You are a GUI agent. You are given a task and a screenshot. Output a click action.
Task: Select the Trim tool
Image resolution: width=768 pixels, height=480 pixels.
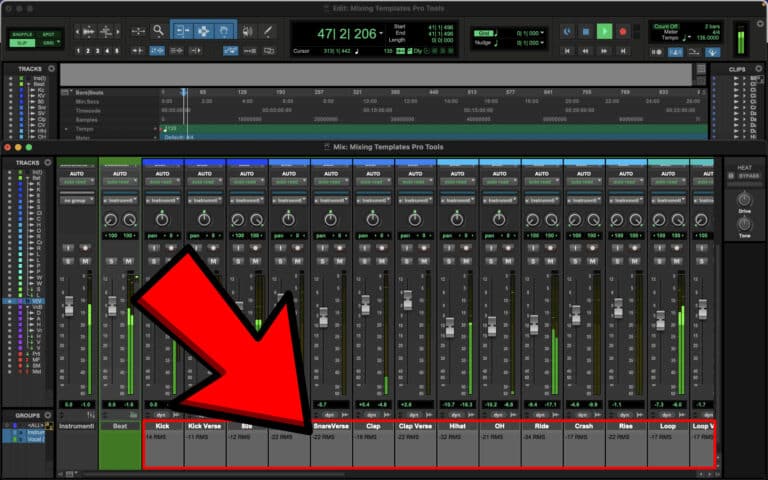(182, 31)
